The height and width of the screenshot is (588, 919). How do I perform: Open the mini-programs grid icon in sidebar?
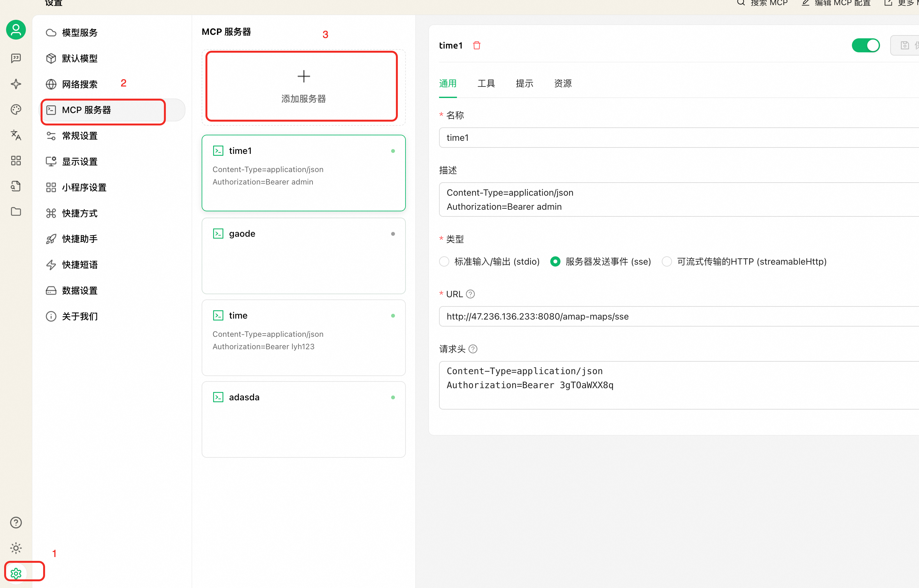16,160
